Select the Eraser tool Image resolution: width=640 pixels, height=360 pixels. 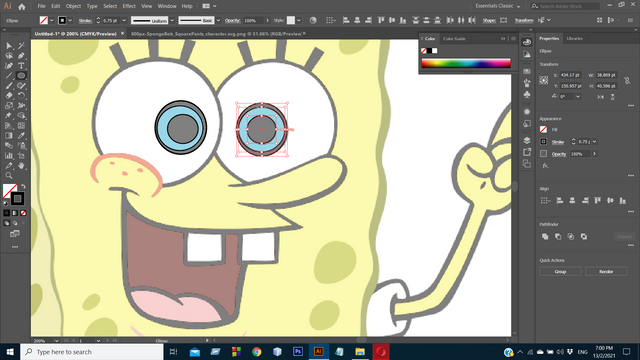tap(9, 96)
